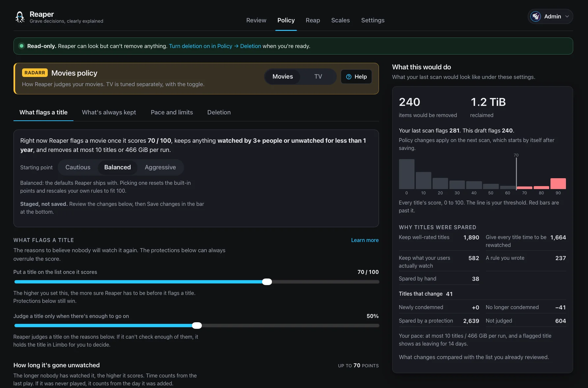588x388 pixels.
Task: Click Keep what your users actually watch
Action: click(x=439, y=262)
